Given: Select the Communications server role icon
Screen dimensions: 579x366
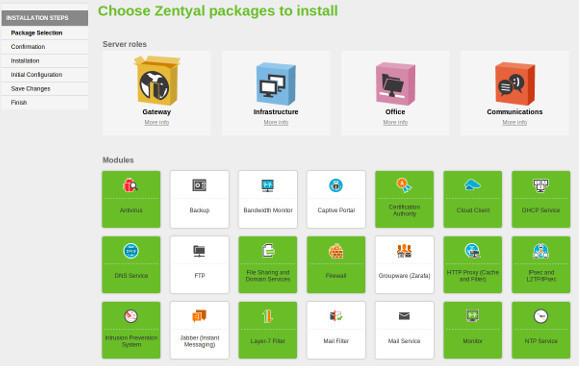Looking at the screenshot, I should [515, 84].
